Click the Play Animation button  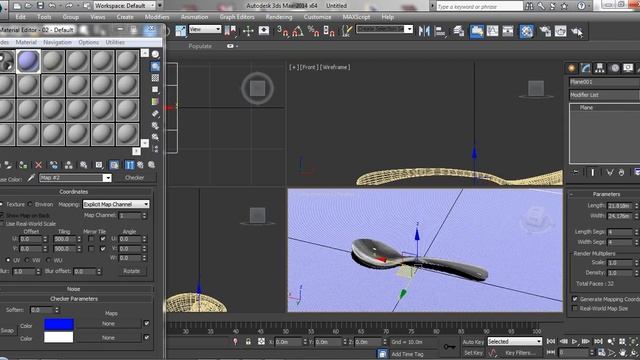point(574,342)
